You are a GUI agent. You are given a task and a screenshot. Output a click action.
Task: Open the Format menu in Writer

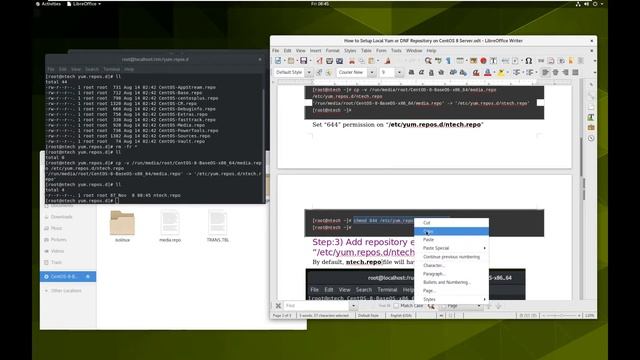pos(332,51)
